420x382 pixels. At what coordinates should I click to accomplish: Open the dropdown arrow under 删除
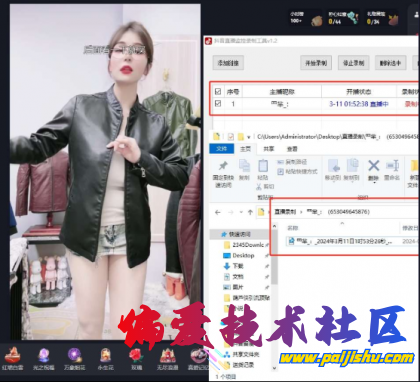click(374, 183)
